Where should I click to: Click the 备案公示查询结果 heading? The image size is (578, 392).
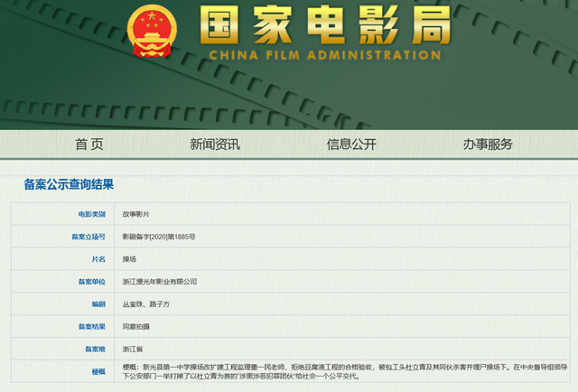coord(69,184)
